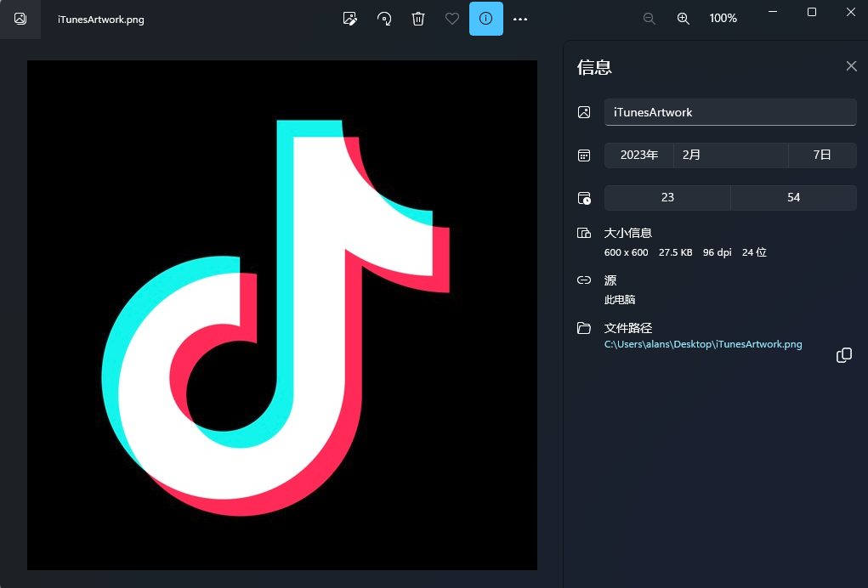This screenshot has height=588, width=868.
Task: Open the 2023年 year picker
Action: pyautogui.click(x=638, y=155)
